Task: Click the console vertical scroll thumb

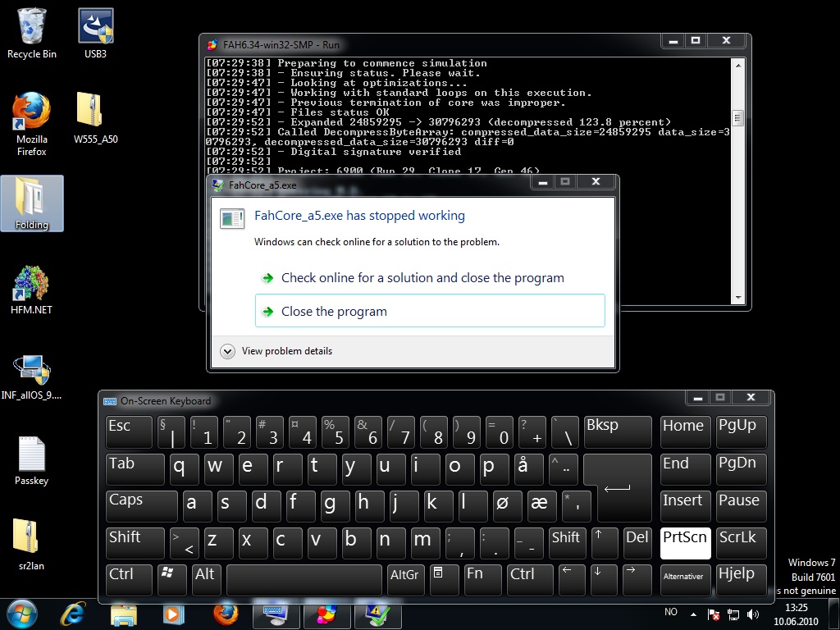Action: click(x=737, y=118)
